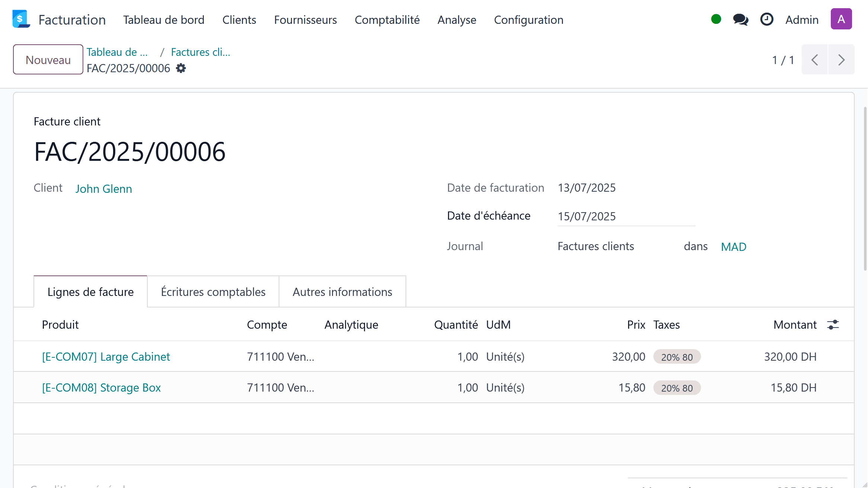Go to the next record arrow
Viewport: 868px width, 488px height.
841,60
